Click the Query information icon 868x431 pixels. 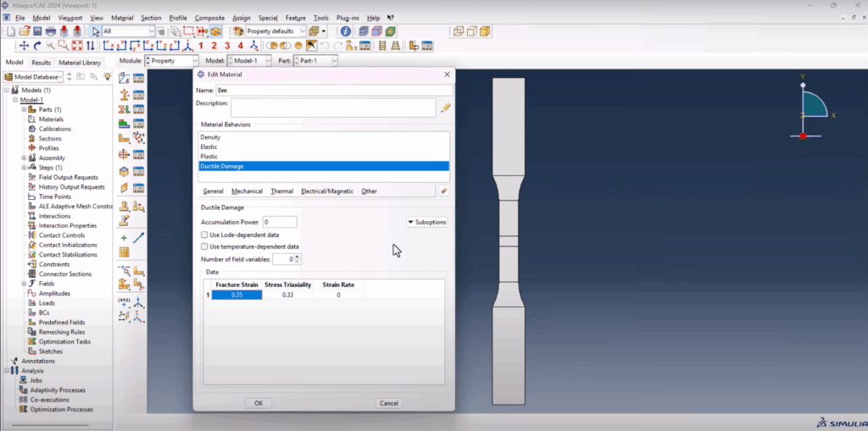click(x=346, y=31)
